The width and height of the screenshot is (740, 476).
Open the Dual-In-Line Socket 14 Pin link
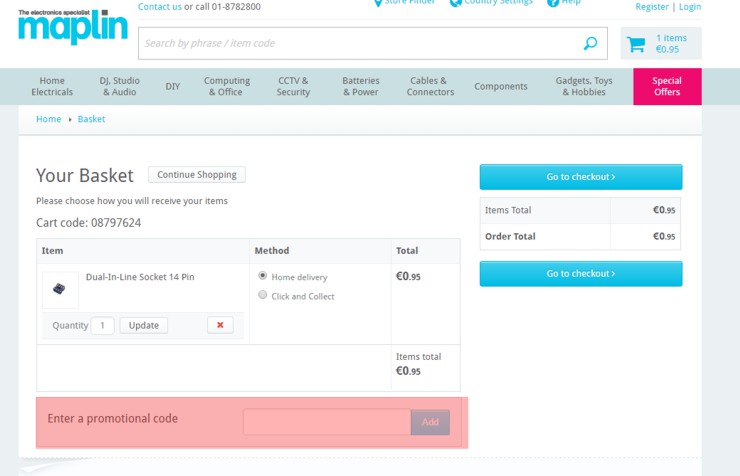[x=140, y=277]
